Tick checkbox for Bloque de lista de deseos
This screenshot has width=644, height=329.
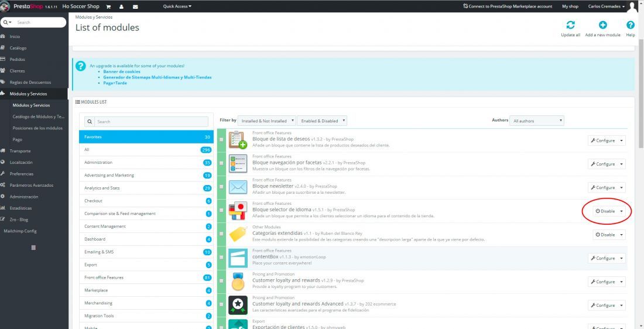coord(222,140)
